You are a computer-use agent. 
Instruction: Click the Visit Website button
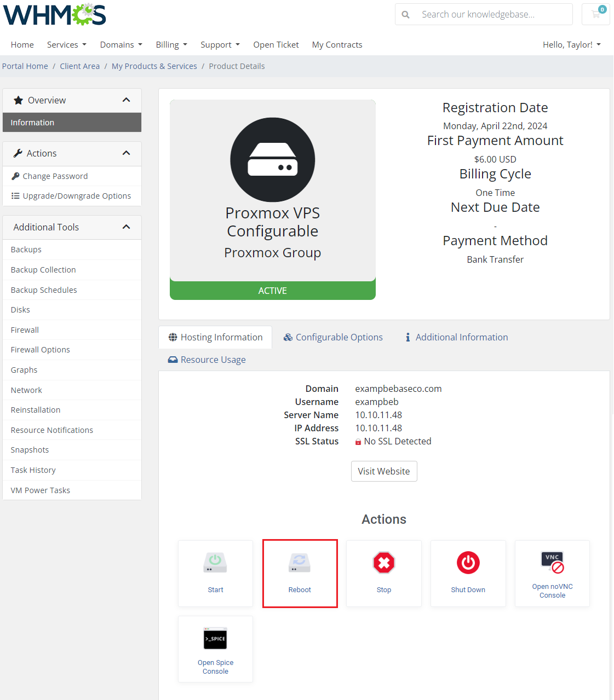click(x=384, y=471)
